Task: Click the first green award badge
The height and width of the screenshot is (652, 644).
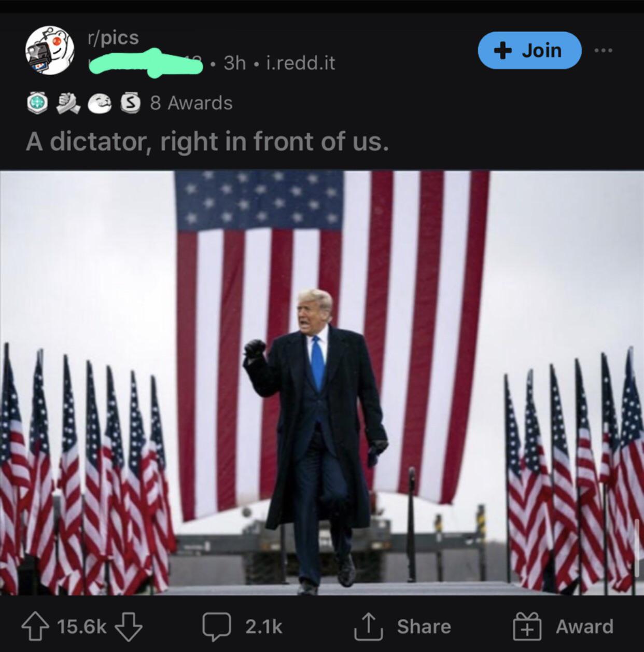Action: coord(37,103)
